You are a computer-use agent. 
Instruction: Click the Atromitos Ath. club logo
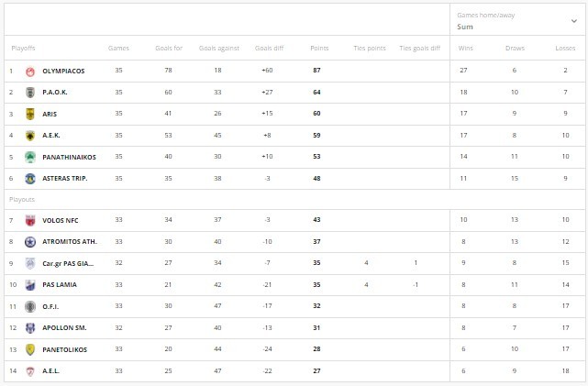[29, 242]
